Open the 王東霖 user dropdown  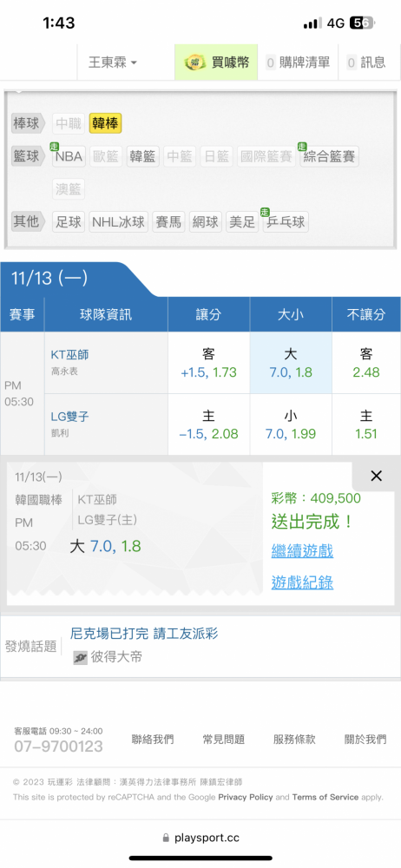click(x=113, y=62)
